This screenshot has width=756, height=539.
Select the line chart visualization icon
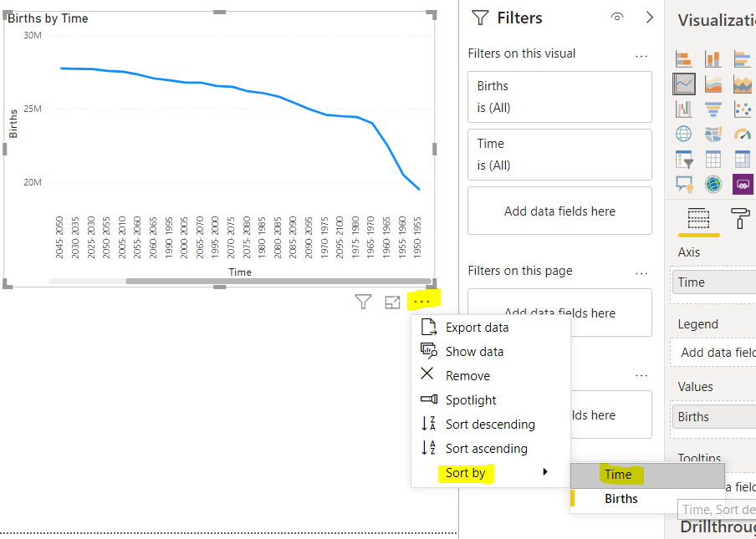tap(684, 84)
